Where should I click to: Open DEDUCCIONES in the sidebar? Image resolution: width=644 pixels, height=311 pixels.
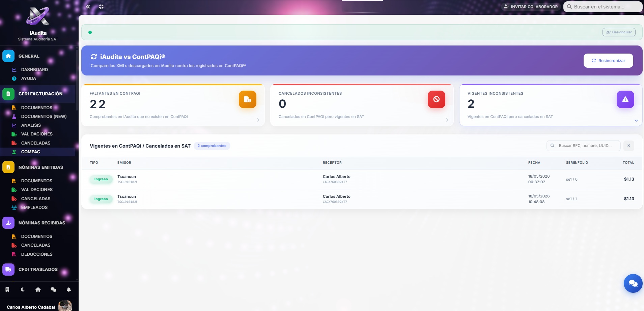click(x=37, y=254)
